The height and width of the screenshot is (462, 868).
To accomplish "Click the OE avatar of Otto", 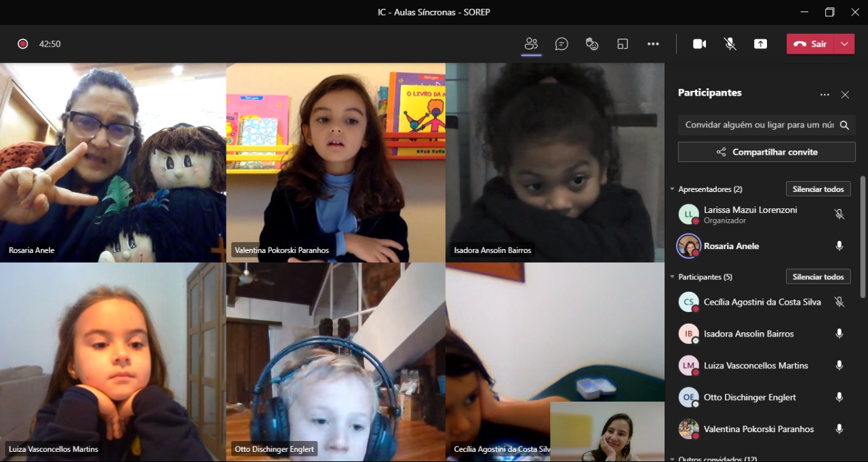I will click(689, 398).
